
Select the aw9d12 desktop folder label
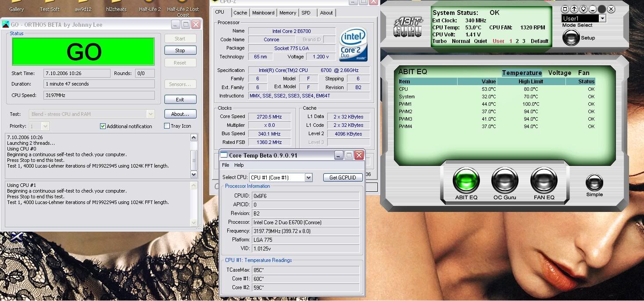(x=83, y=9)
